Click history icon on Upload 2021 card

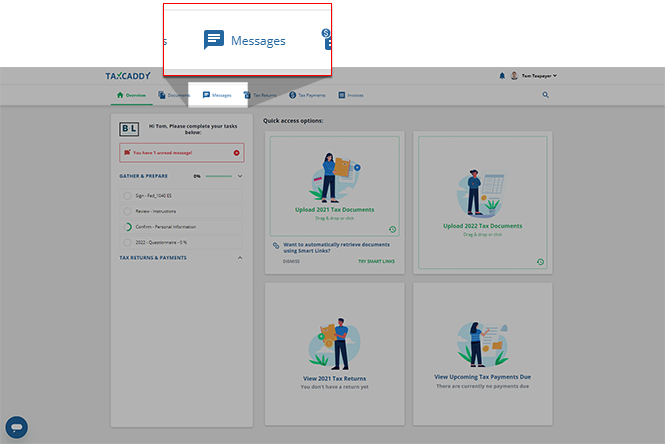(392, 229)
